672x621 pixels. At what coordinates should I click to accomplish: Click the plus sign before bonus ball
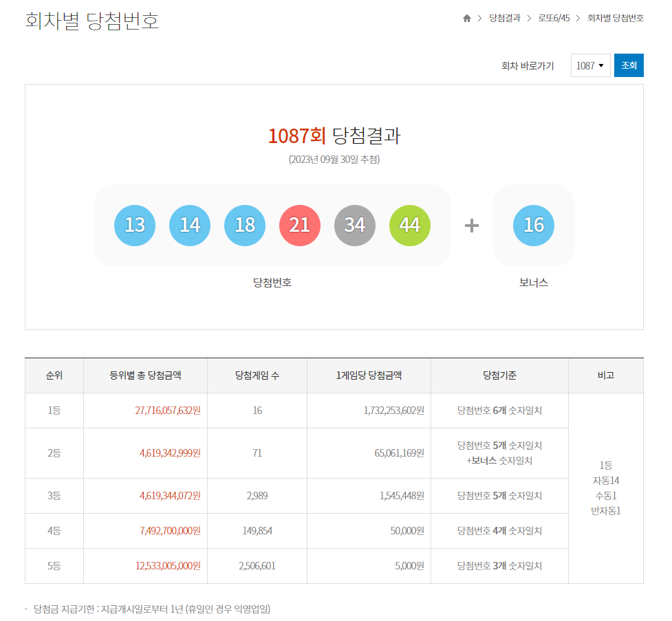[x=472, y=226]
